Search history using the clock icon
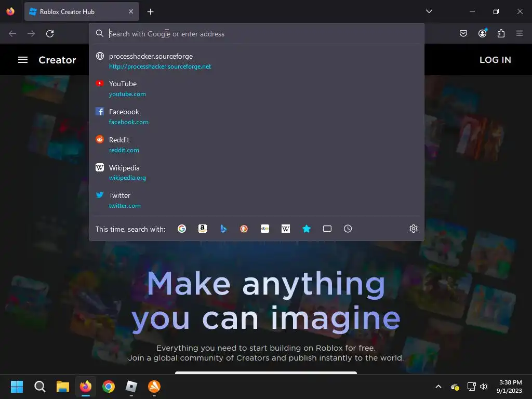The image size is (532, 399). tap(348, 229)
